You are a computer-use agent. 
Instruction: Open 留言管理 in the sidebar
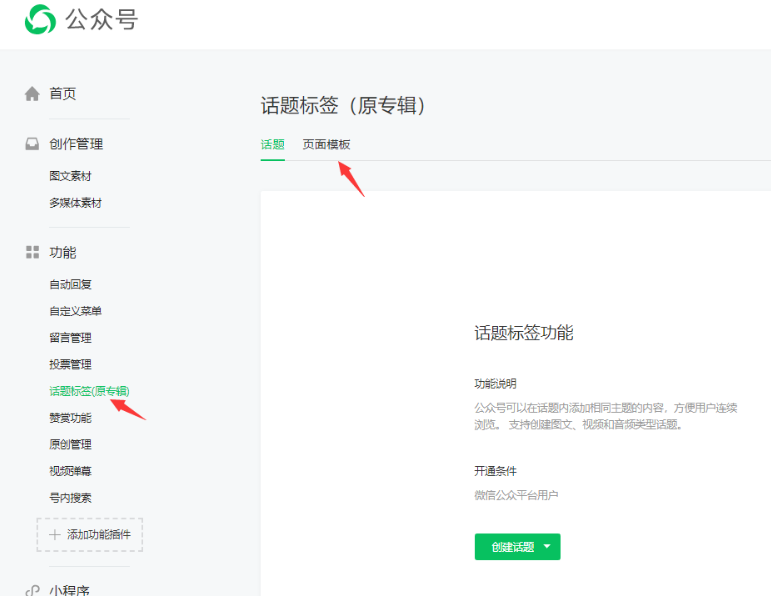(70, 338)
